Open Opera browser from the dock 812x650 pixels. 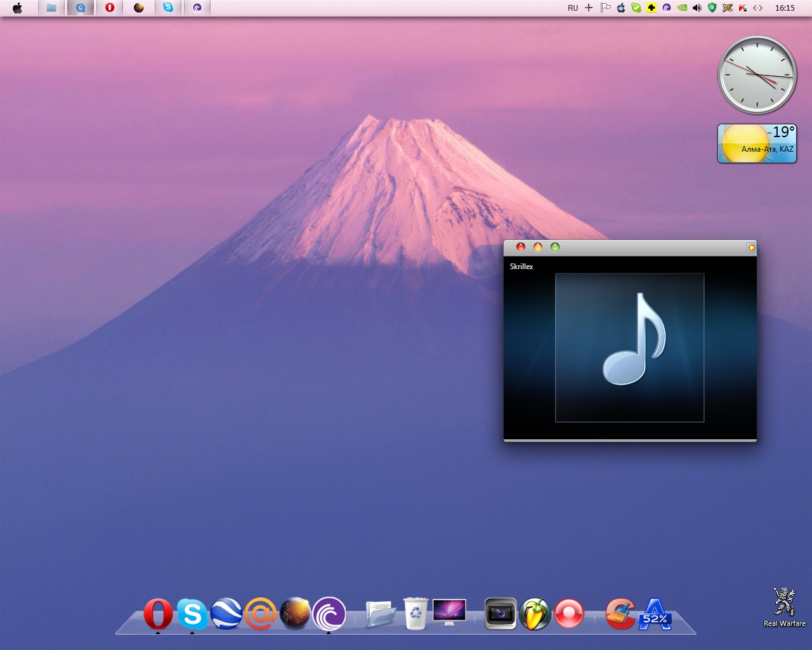[x=158, y=614]
